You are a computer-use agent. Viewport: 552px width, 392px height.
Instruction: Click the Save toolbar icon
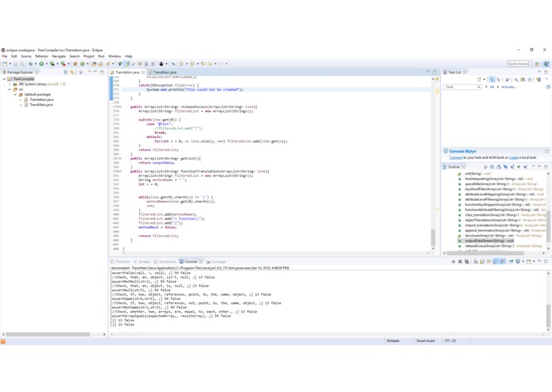(16, 63)
